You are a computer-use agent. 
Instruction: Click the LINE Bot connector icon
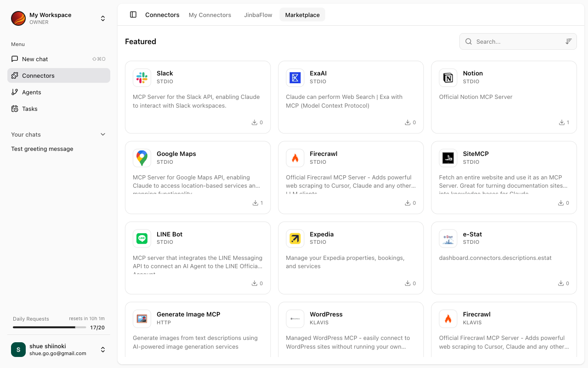[x=141, y=238]
